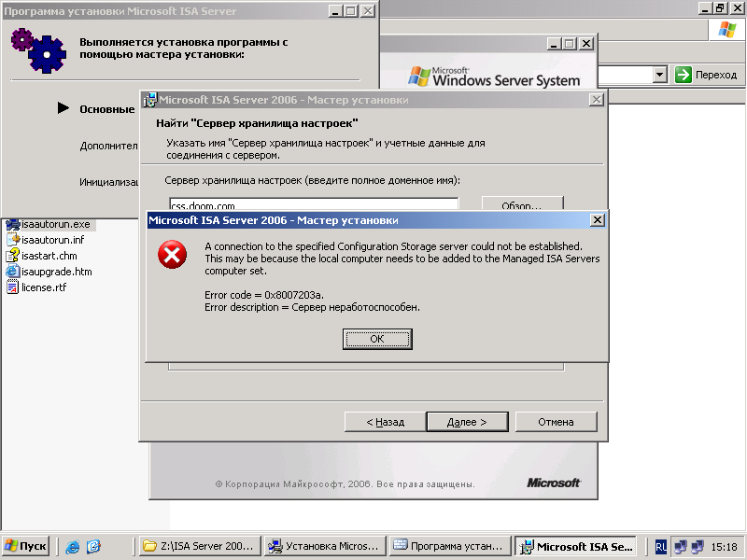This screenshot has width=747, height=560.
Task: Select the isaautorun.exe file icon
Action: coord(12,224)
